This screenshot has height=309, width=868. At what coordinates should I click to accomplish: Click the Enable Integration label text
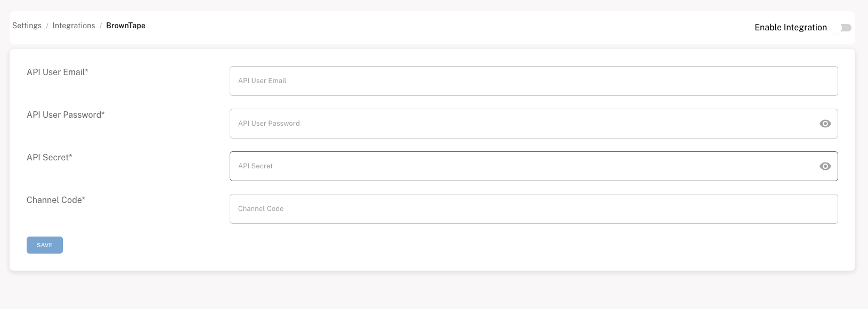[x=790, y=28]
